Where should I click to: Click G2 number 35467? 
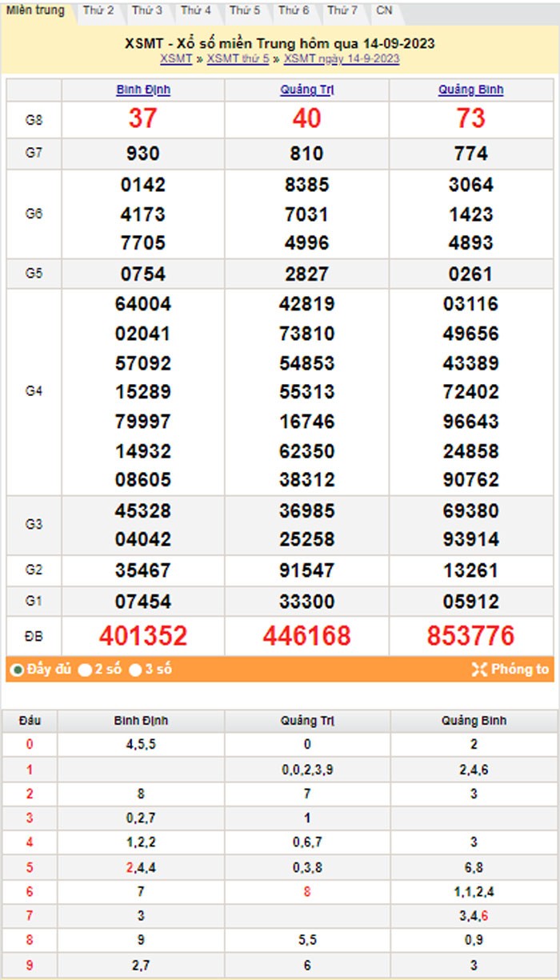[143, 571]
